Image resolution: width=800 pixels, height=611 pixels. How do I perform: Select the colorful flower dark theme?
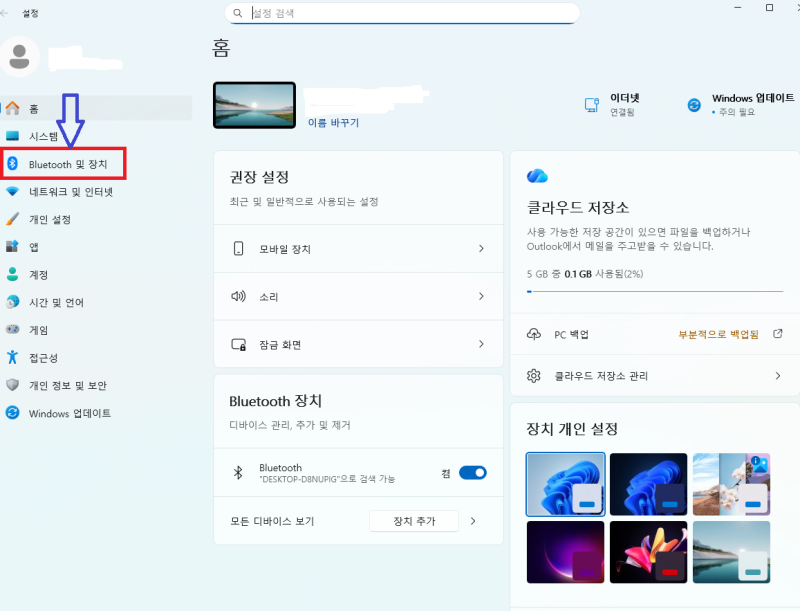(648, 552)
